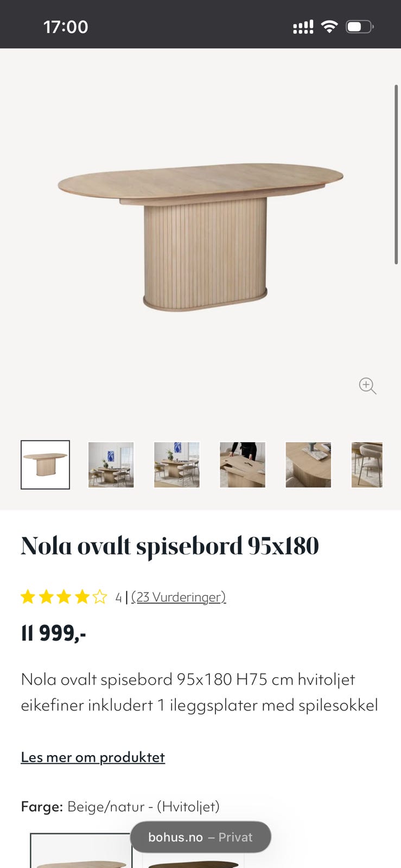The width and height of the screenshot is (401, 868).
Task: Open the 23 Vurderinger reviews link
Action: click(x=179, y=597)
